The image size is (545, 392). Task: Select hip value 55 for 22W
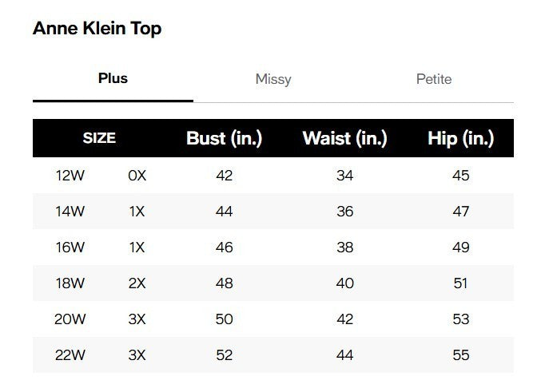pos(461,355)
